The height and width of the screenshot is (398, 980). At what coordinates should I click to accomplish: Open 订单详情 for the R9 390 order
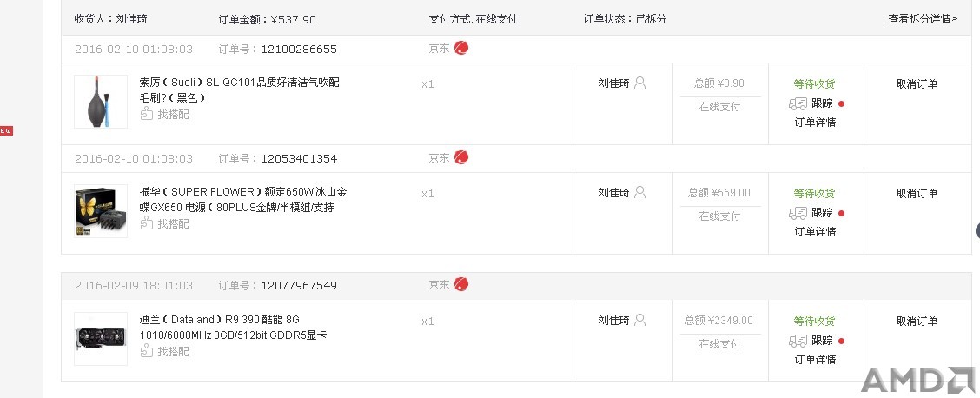coord(815,359)
